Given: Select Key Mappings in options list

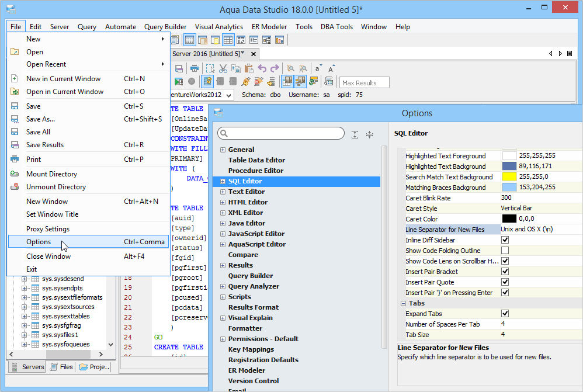Looking at the screenshot, I should point(251,349).
